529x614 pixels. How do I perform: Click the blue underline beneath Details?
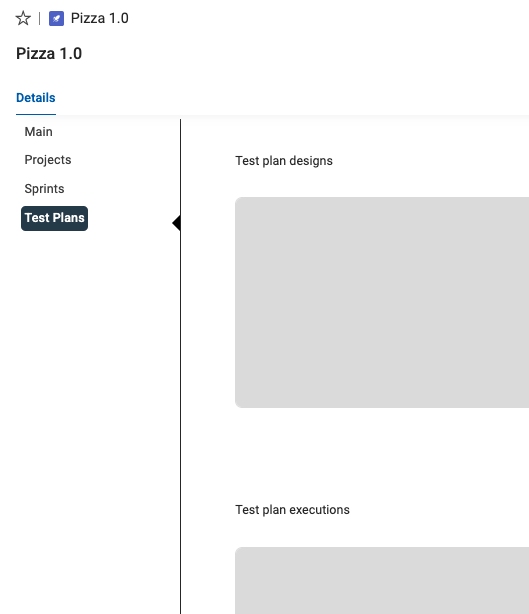[x=36, y=114]
